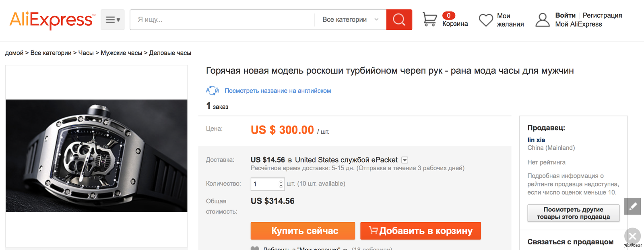Click the skull watch product image
Screen dimensions: 644x250
pyautogui.click(x=97, y=156)
